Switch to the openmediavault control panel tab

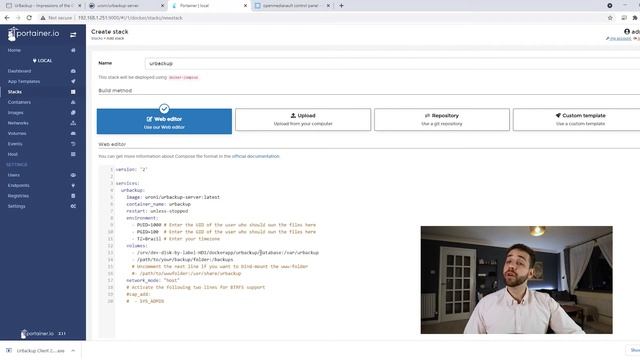pyautogui.click(x=292, y=6)
